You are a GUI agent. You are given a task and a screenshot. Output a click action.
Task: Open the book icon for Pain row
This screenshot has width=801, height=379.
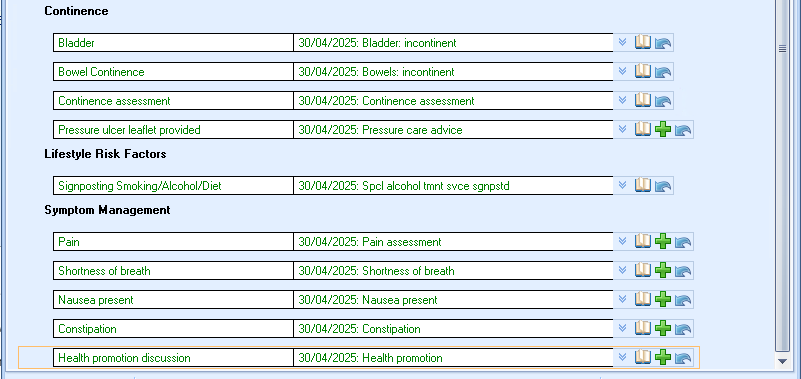tap(643, 241)
